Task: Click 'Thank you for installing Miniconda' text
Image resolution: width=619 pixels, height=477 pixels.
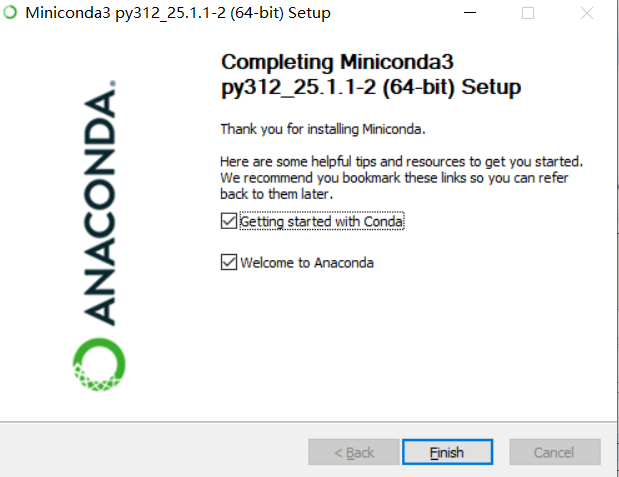Action: [323, 129]
